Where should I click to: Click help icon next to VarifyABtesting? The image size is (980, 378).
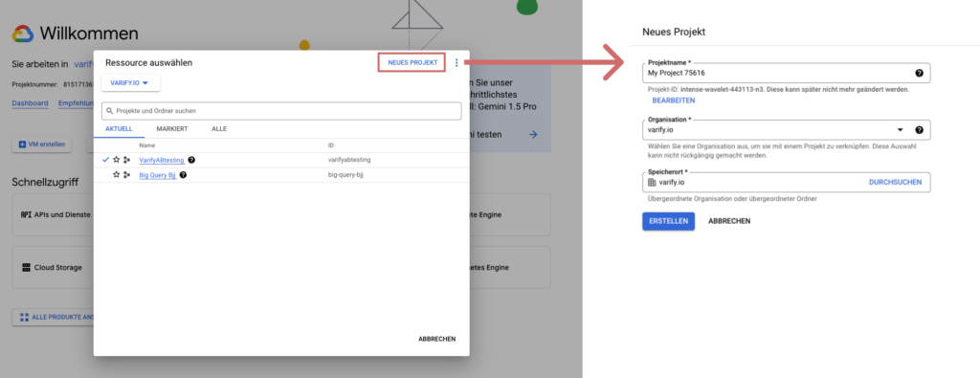point(191,160)
